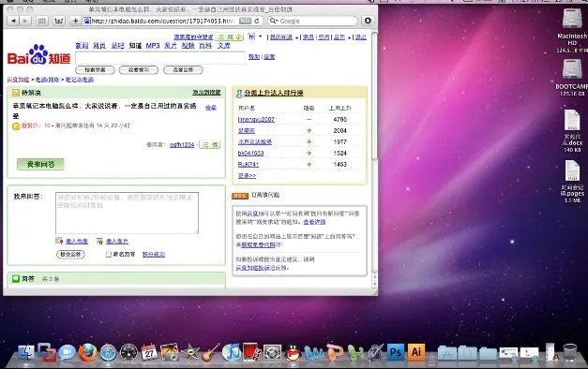The image size is (588, 369).
Task: Open the Trash in the Dock
Action: coord(570,352)
